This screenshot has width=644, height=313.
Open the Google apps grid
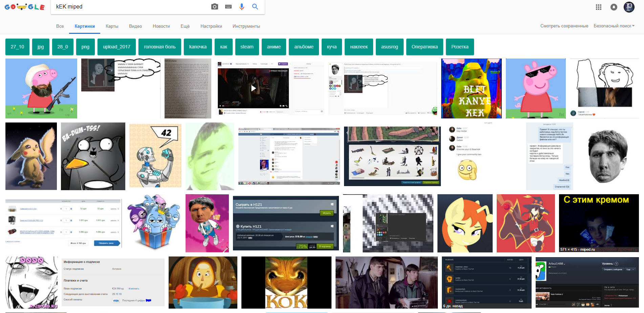tap(599, 7)
